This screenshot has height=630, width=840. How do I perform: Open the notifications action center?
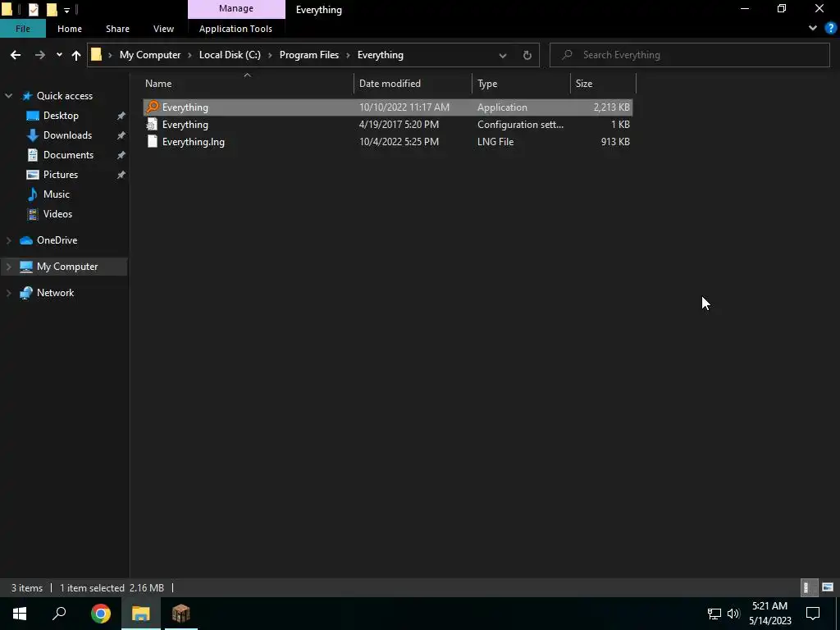click(813, 614)
